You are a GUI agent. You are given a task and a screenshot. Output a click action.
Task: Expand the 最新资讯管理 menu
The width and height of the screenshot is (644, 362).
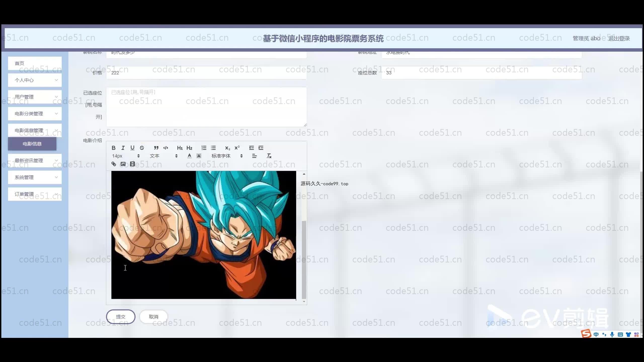point(35,160)
